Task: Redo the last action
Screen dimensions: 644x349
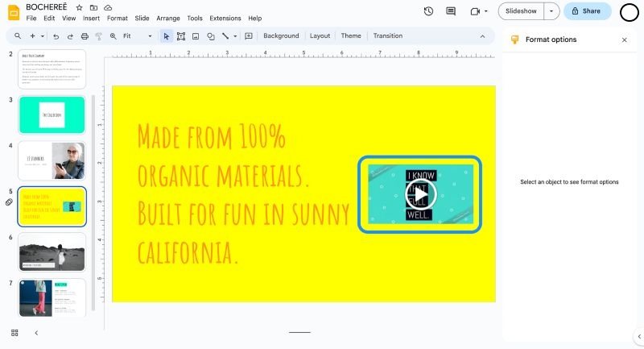Action: (70, 36)
